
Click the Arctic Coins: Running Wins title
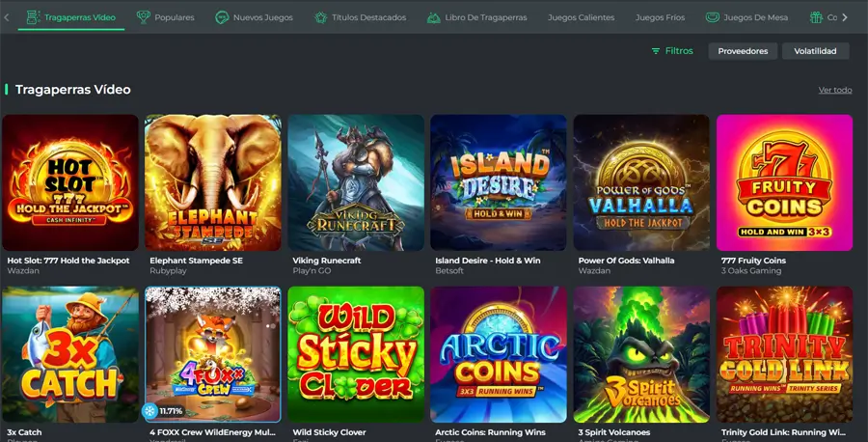tap(490, 432)
